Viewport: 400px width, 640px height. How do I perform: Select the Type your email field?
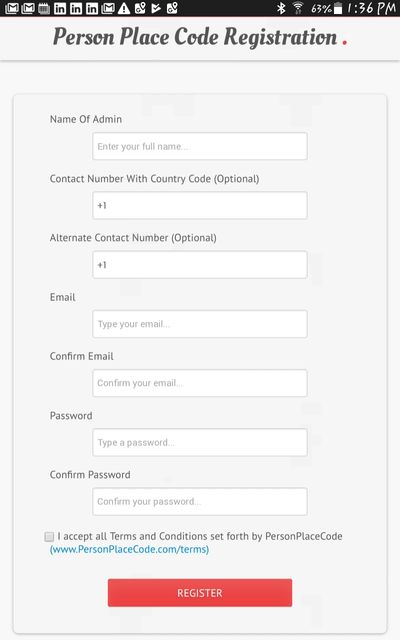coord(200,324)
